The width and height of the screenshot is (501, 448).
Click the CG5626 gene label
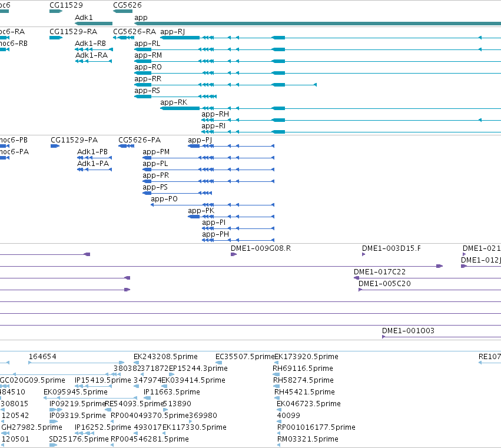(x=127, y=5)
